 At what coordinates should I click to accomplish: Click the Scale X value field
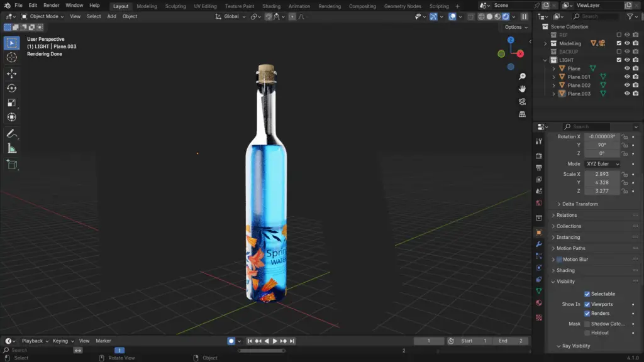[602, 174]
